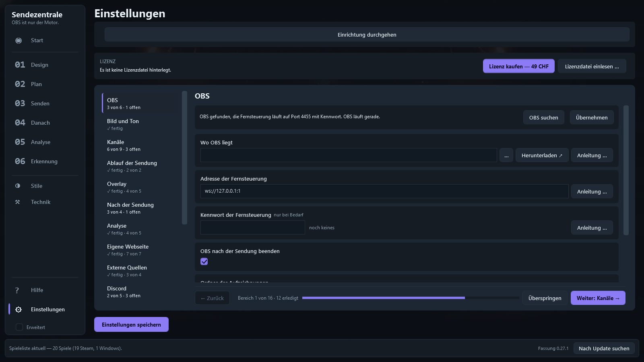
Task: Select the OBS settings section
Action: click(x=141, y=103)
